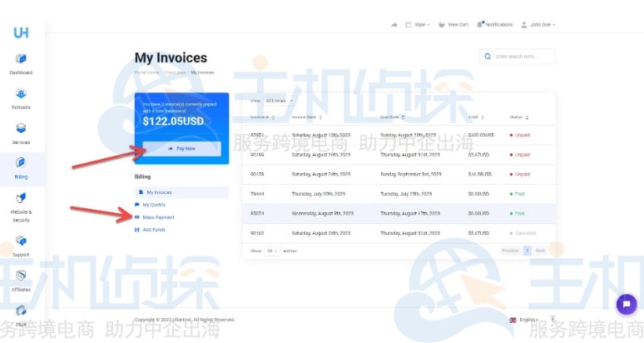Click due date Thursday, August 17th, 2023
This screenshot has height=343, width=644.
coord(410,214)
